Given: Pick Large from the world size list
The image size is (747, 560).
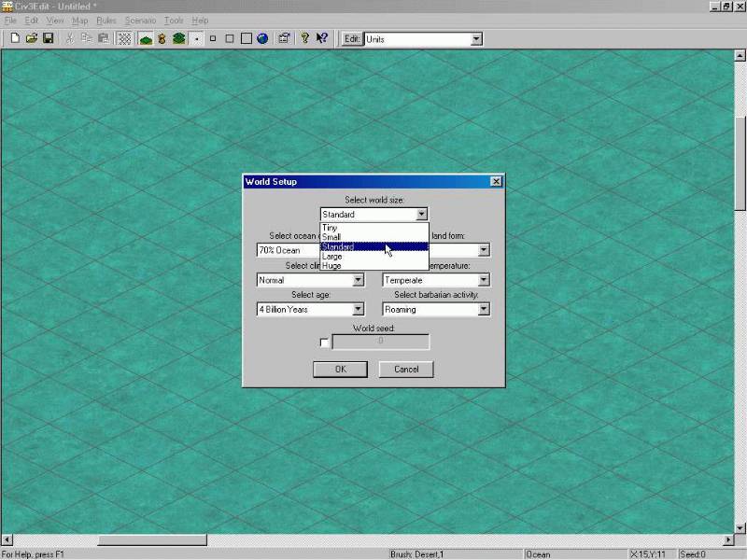Looking at the screenshot, I should tap(374, 256).
